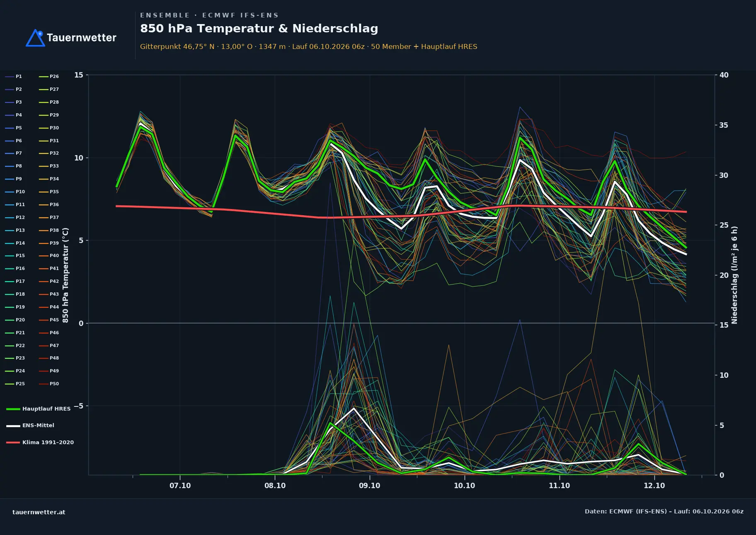Click the −5 temperature axis tick label
756x535 pixels.
click(78, 406)
